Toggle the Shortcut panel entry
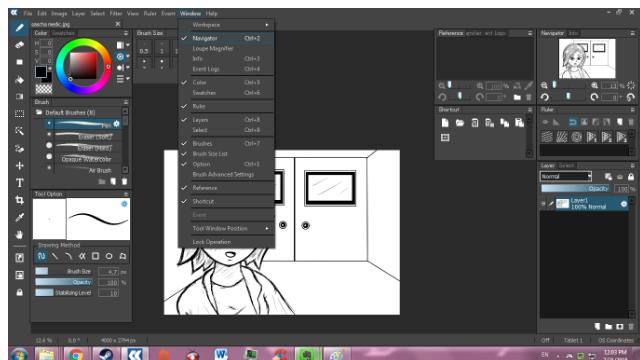The height and width of the screenshot is (360, 640). [227, 201]
